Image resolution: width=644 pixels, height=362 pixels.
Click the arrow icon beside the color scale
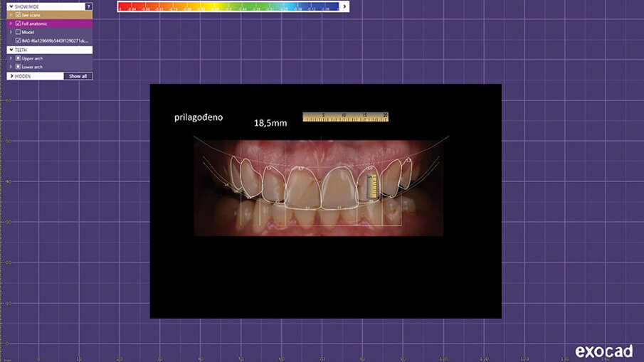point(345,6)
